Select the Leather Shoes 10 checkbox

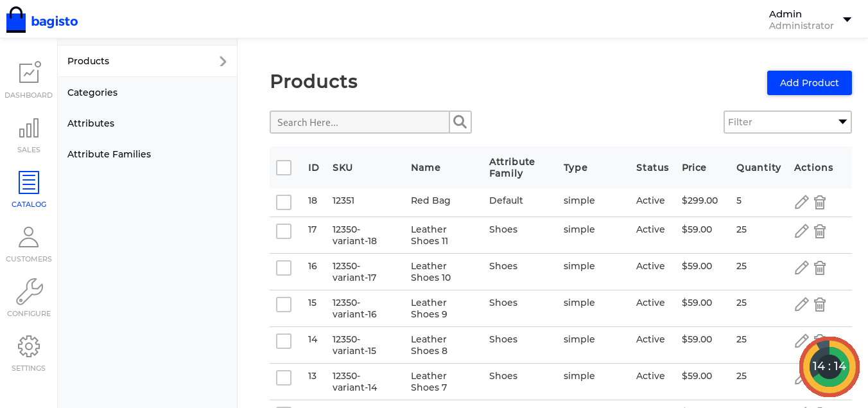tap(284, 268)
